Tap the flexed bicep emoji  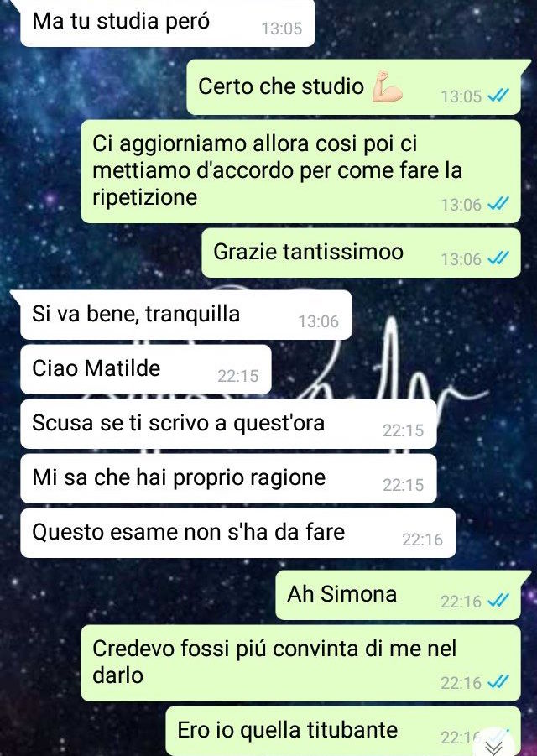coord(387,86)
